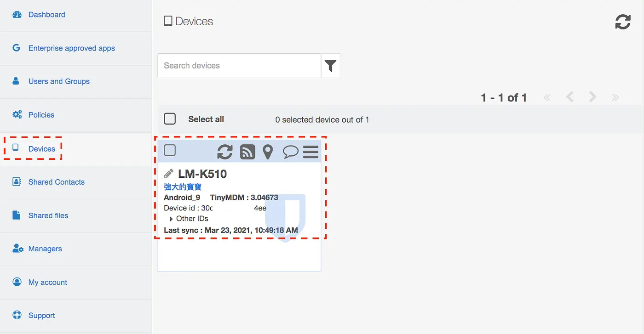Image resolution: width=644 pixels, height=334 pixels.
Task: Click the Managers user-cog icon
Action: (17, 249)
